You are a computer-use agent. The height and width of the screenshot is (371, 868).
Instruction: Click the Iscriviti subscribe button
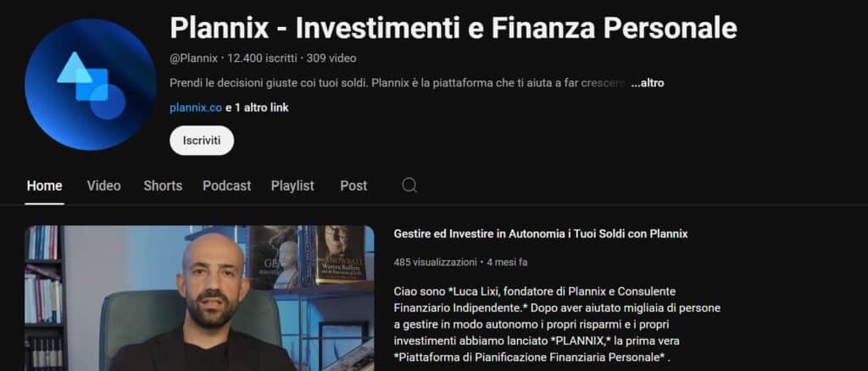[x=202, y=141]
